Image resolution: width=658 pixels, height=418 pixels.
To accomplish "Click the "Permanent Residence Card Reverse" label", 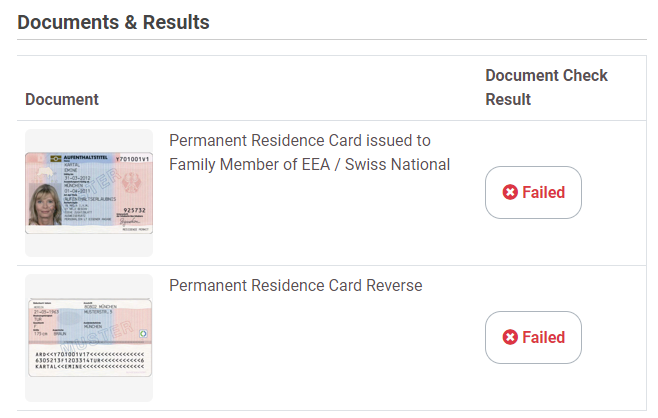I will 296,286.
